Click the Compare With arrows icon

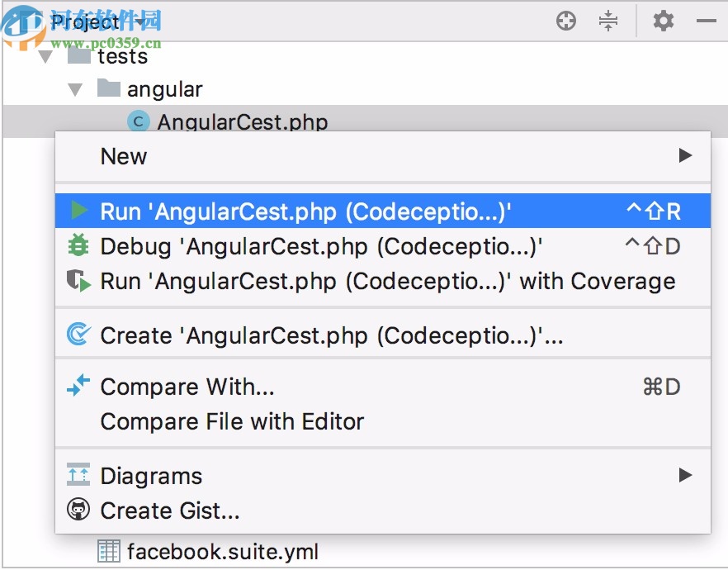pyautogui.click(x=79, y=386)
